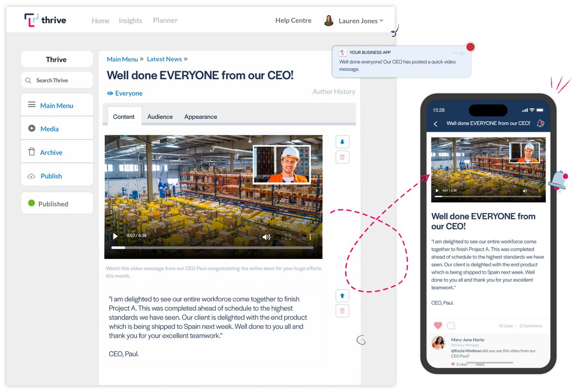Mute the video using the speaker icon
This screenshot has width=580, height=392.
pos(266,236)
